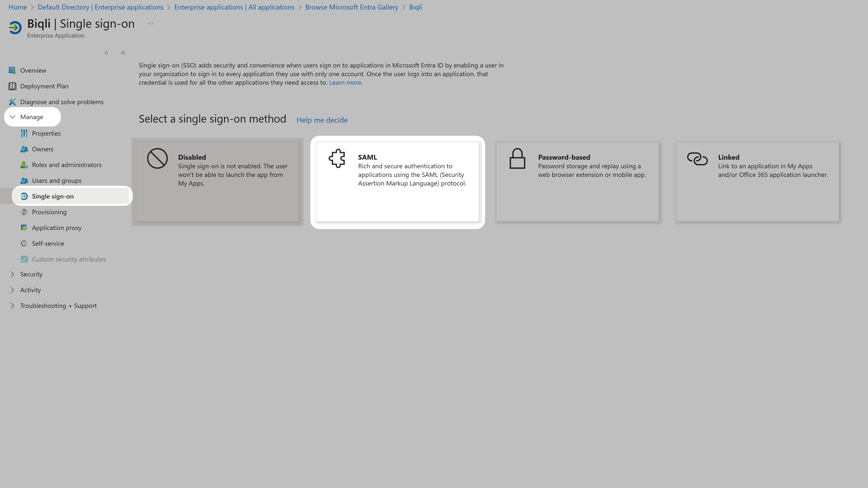Choose the SAML sign-on method card
The height and width of the screenshot is (488, 868).
tap(397, 182)
